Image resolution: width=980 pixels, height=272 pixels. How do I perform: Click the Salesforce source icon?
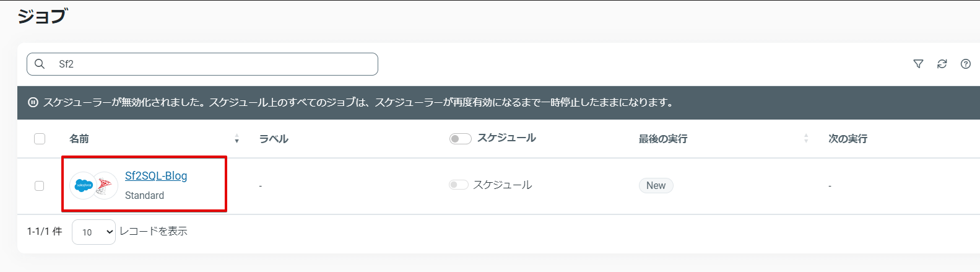[84, 185]
